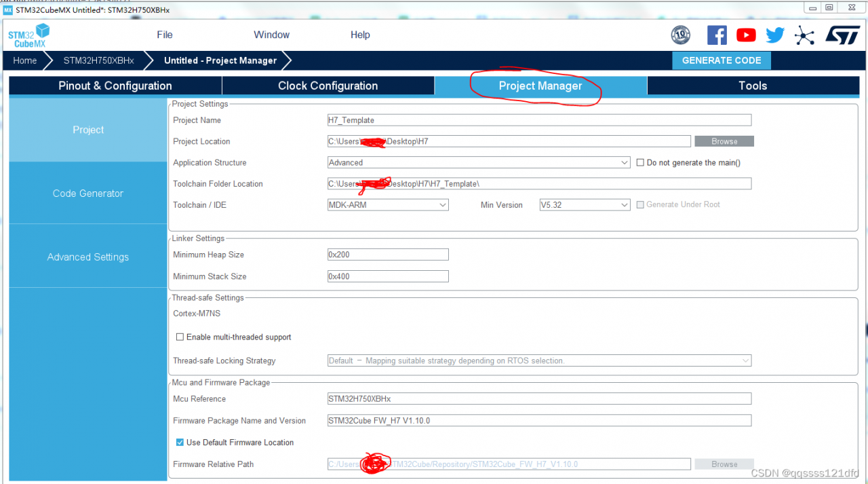Click the Cortex-M7NS text

click(x=197, y=314)
